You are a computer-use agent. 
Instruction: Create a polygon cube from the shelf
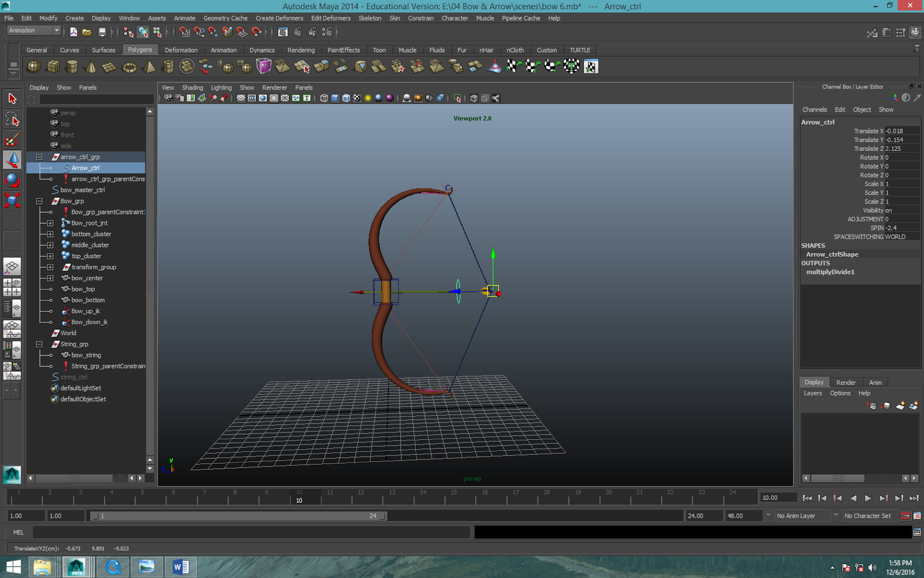pyautogui.click(x=53, y=66)
